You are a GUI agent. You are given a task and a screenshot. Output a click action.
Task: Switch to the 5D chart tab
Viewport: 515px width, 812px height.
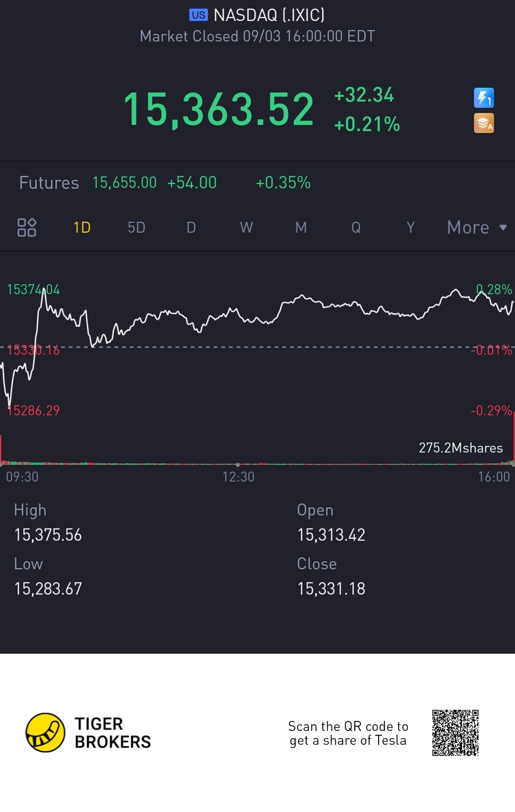coord(136,227)
